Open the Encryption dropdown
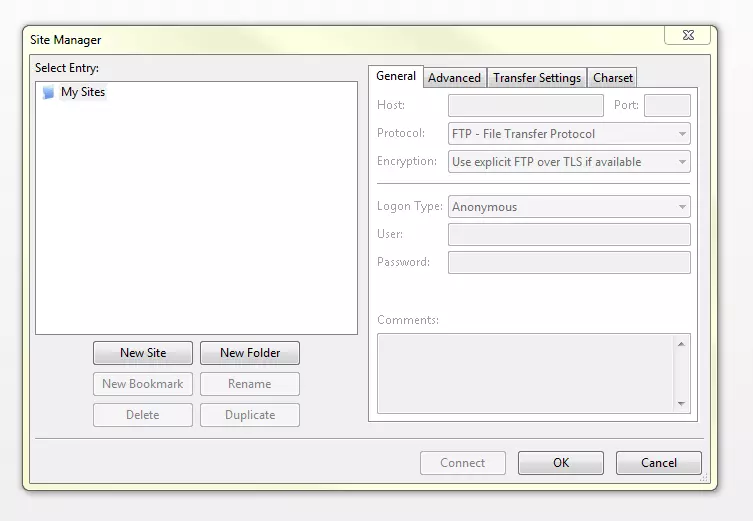Image resolution: width=753 pixels, height=521 pixels. point(569,162)
